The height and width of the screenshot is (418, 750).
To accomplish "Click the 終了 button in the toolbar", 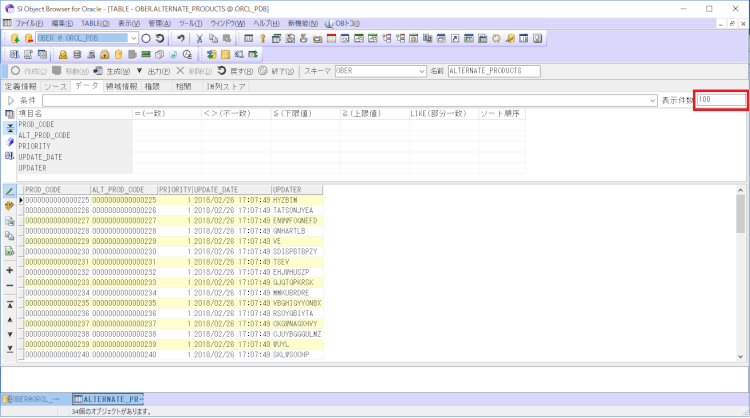I will pos(276,72).
